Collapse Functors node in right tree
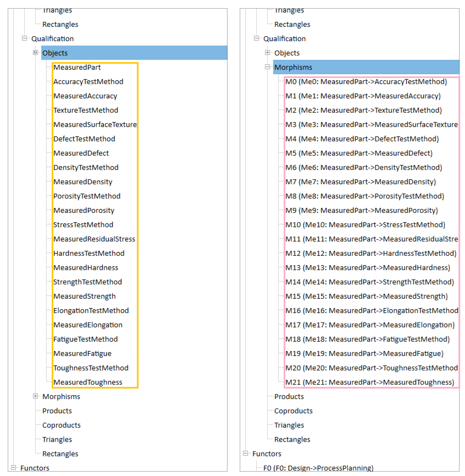The height and width of the screenshot is (476, 465). (245, 453)
